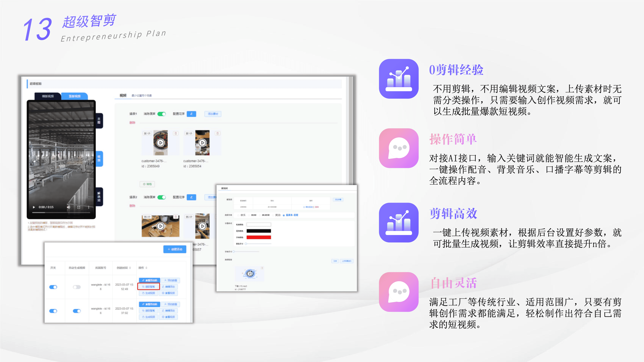Play the preview video in the phone mockup

[x=34, y=207]
